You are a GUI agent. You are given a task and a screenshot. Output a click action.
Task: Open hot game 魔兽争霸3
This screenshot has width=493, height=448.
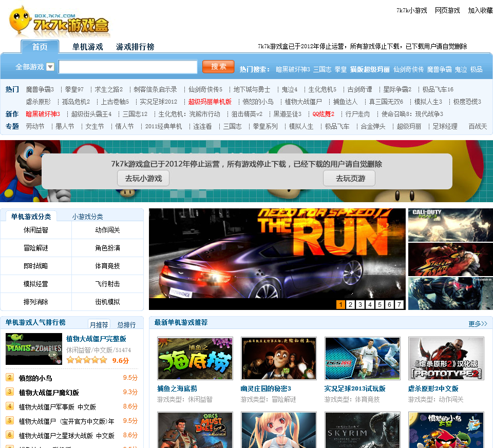(x=40, y=89)
